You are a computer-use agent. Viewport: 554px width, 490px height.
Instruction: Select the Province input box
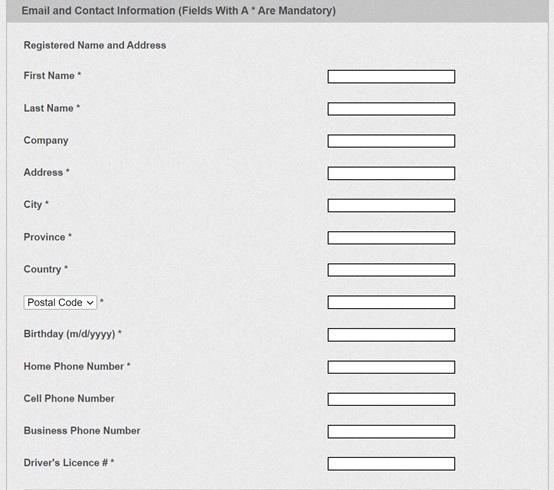391,238
